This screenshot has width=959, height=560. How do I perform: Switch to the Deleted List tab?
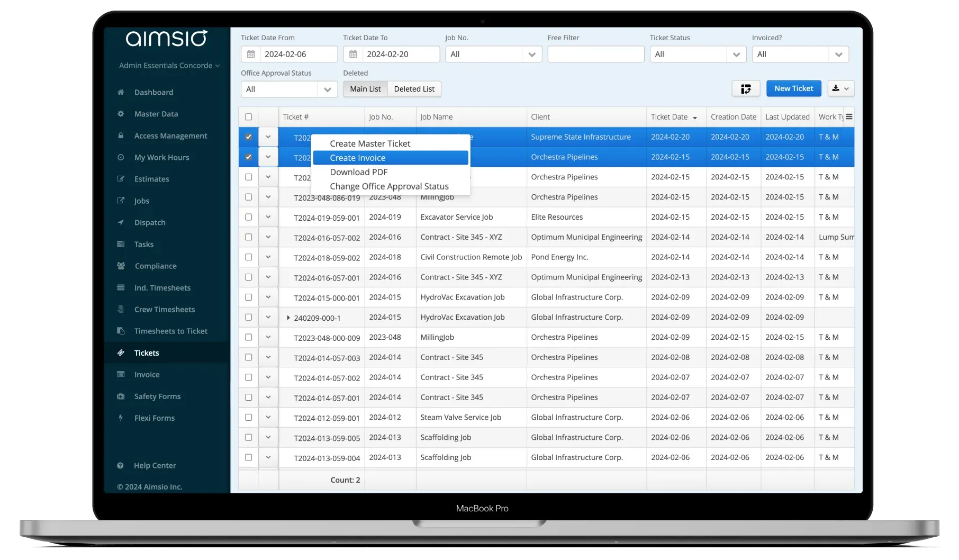point(414,88)
